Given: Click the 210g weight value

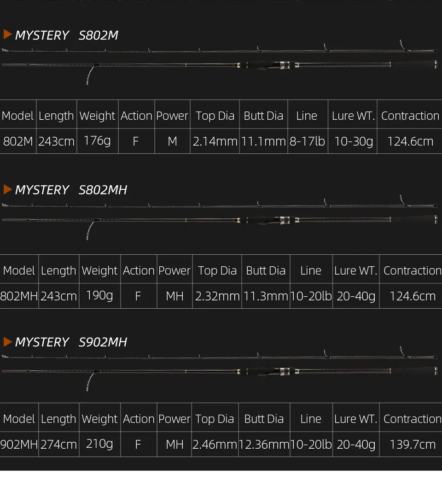Looking at the screenshot, I should tap(99, 444).
